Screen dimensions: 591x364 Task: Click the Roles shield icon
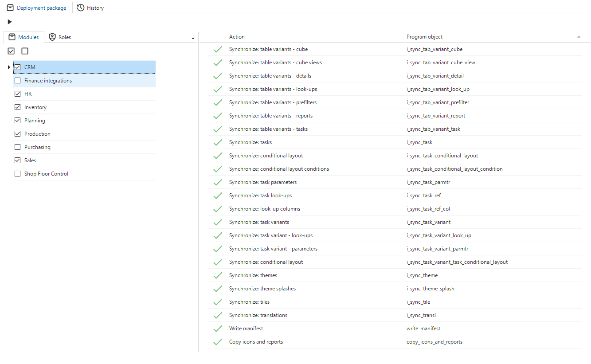click(x=52, y=37)
